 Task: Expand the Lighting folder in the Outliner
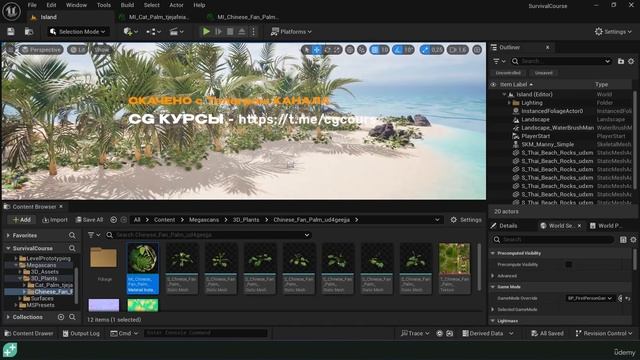click(509, 103)
